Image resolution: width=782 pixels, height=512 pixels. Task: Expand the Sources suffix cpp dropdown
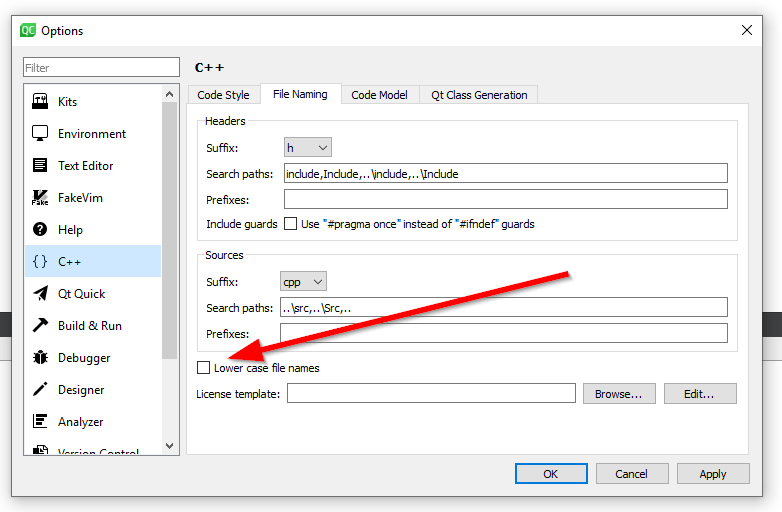pos(303,282)
